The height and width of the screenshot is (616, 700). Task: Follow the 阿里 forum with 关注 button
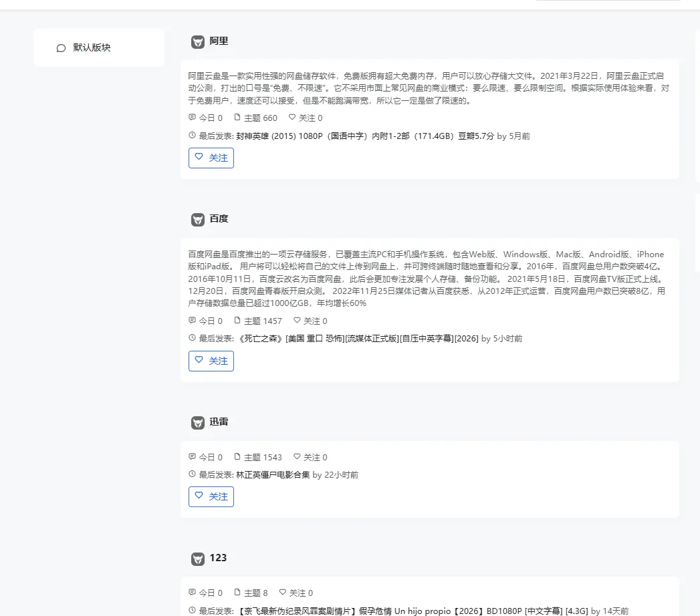(x=211, y=158)
